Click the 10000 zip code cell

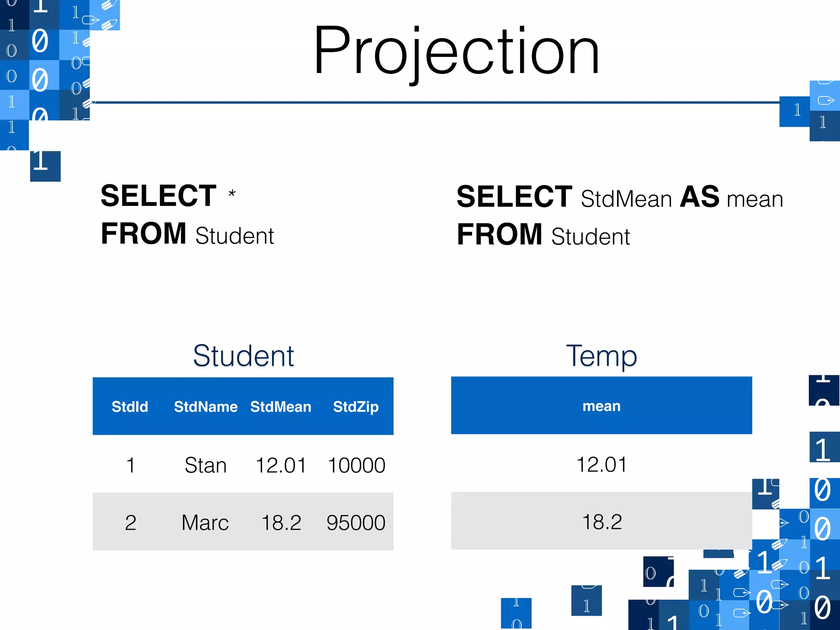tap(356, 465)
